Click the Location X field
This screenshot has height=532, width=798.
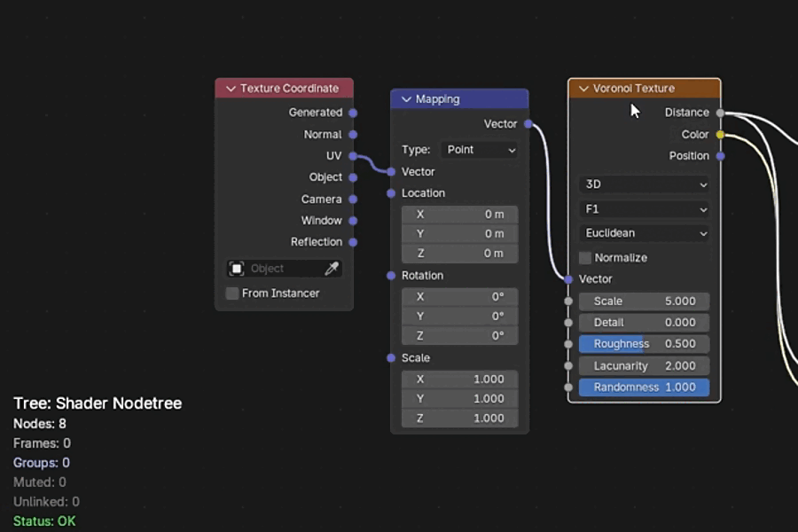coord(460,215)
